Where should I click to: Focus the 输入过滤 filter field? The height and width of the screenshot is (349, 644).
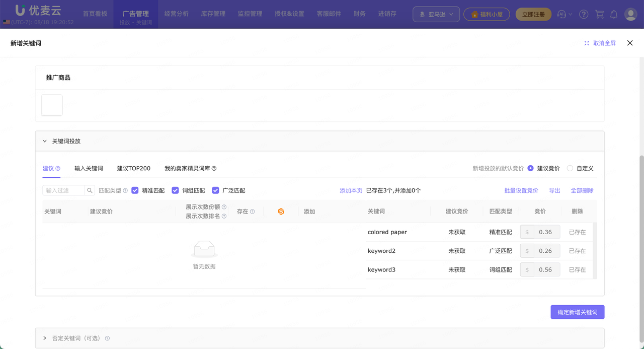click(63, 190)
